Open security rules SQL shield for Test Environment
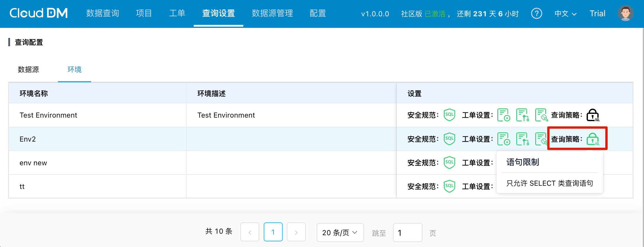The image size is (644, 247). pyautogui.click(x=449, y=115)
